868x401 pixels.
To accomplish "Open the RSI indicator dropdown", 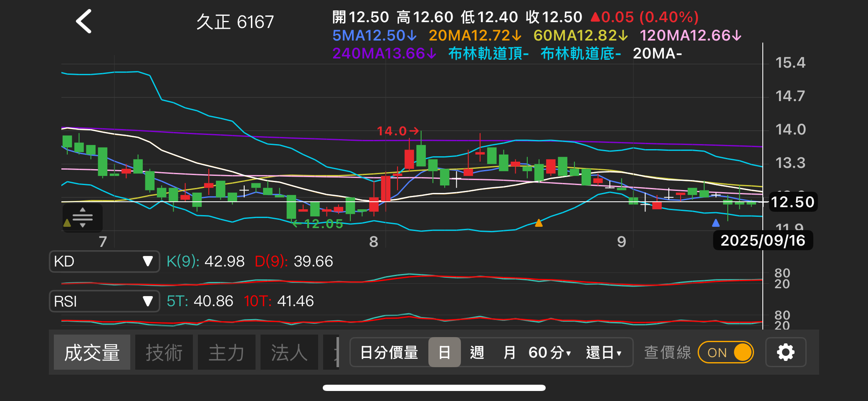I will [104, 301].
